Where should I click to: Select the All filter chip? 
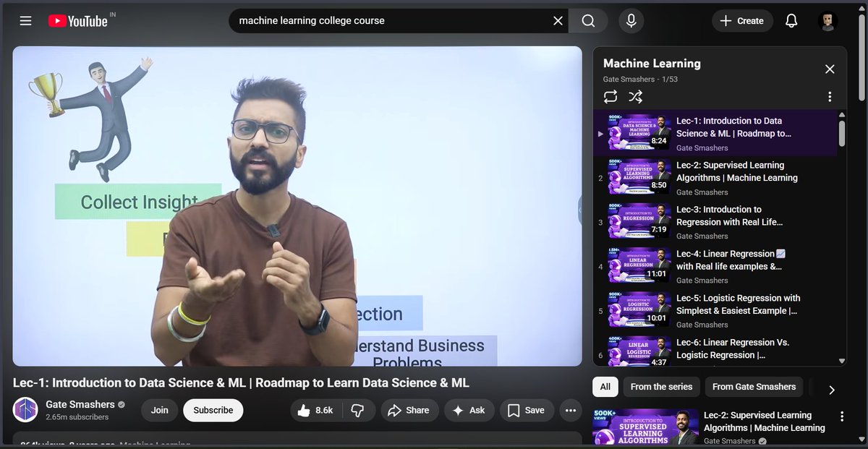(605, 387)
